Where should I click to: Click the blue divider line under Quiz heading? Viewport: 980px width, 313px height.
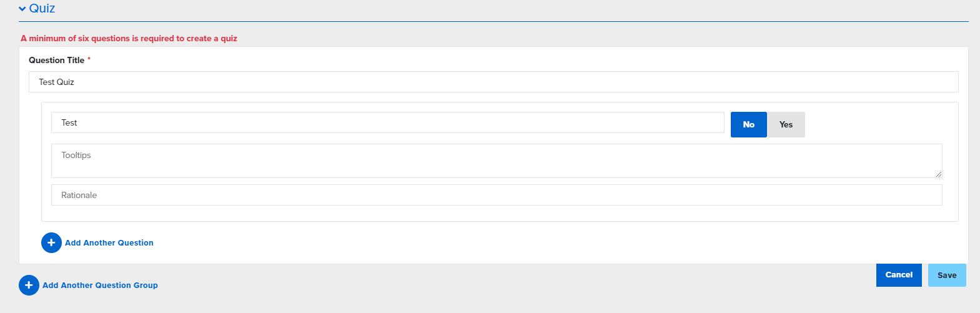tap(493, 21)
